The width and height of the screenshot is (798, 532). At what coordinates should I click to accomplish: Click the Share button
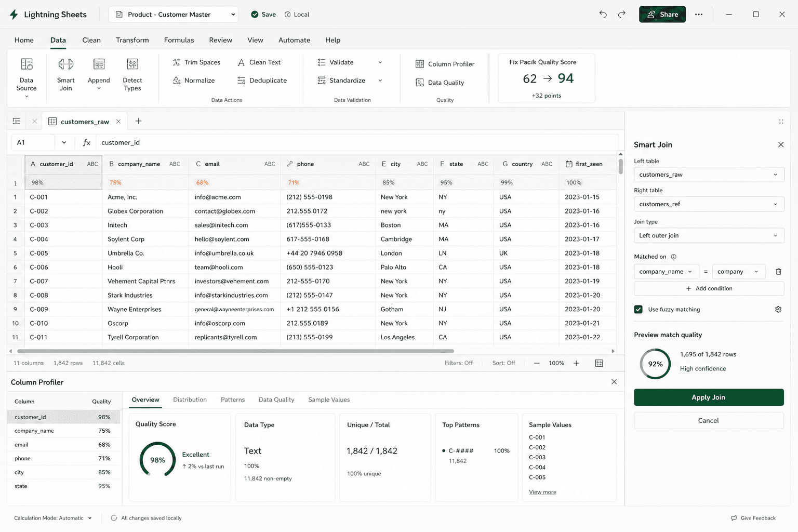662,14
